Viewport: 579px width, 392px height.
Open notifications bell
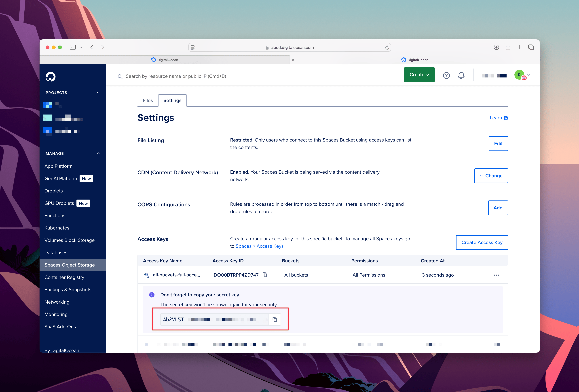[461, 75]
